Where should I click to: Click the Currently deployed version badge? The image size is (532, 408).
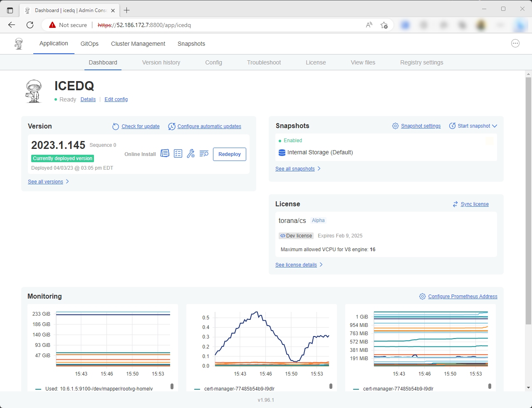pyautogui.click(x=63, y=158)
